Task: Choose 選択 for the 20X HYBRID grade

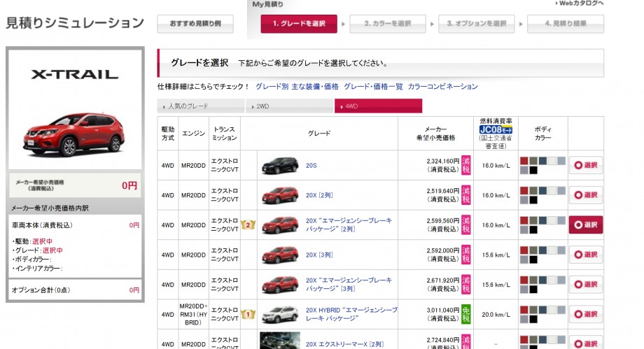Action: click(x=586, y=314)
